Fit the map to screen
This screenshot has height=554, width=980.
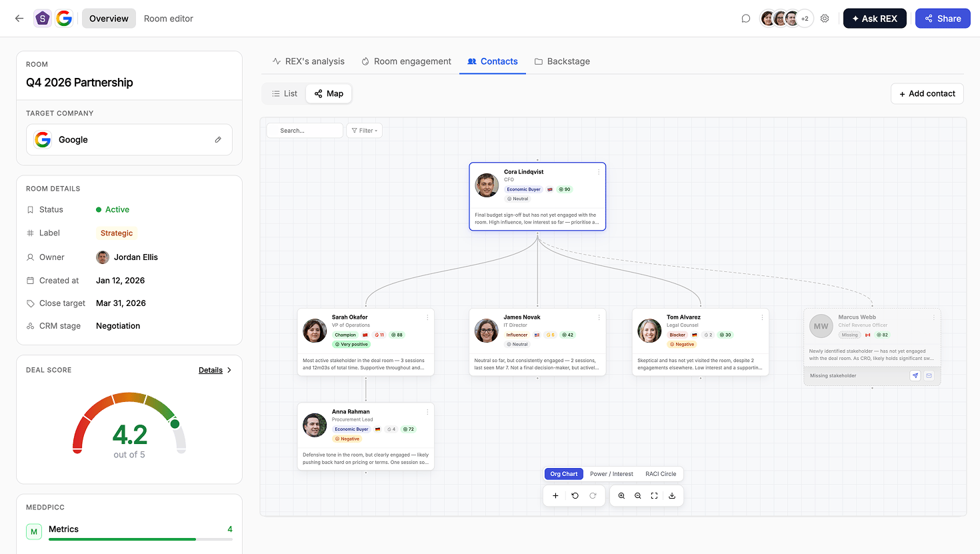(x=655, y=496)
